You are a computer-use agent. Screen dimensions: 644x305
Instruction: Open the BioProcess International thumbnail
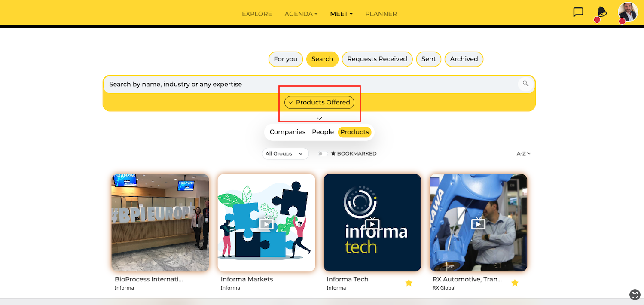click(x=160, y=223)
